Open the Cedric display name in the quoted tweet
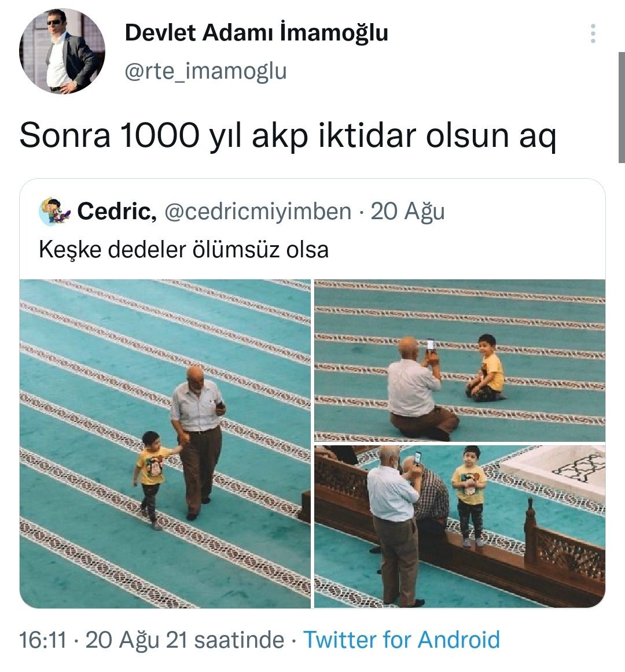 [x=117, y=211]
